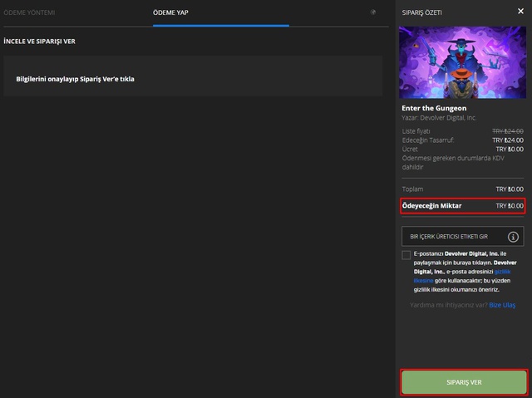This screenshot has height=398, width=532.
Task: Click the Yazar: Devolver Digital, Inc. line
Action: pos(439,118)
